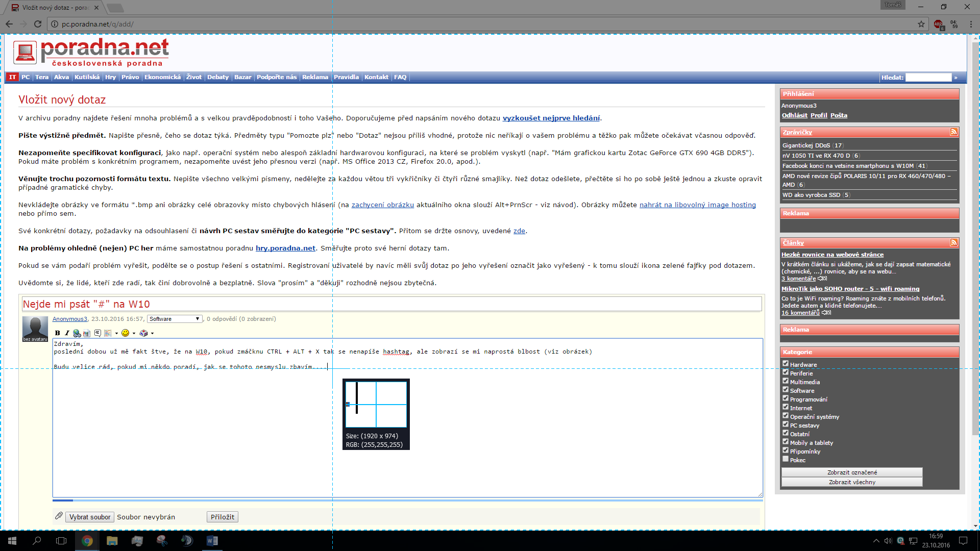Viewport: 980px width, 551px height.
Task: Click the insert hyperlink globe icon
Action: click(x=77, y=333)
